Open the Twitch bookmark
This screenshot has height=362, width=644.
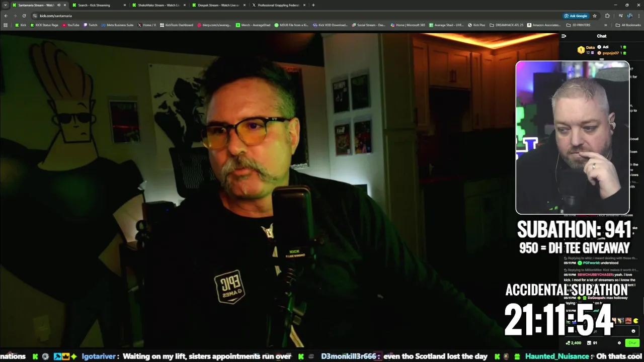(x=91, y=25)
